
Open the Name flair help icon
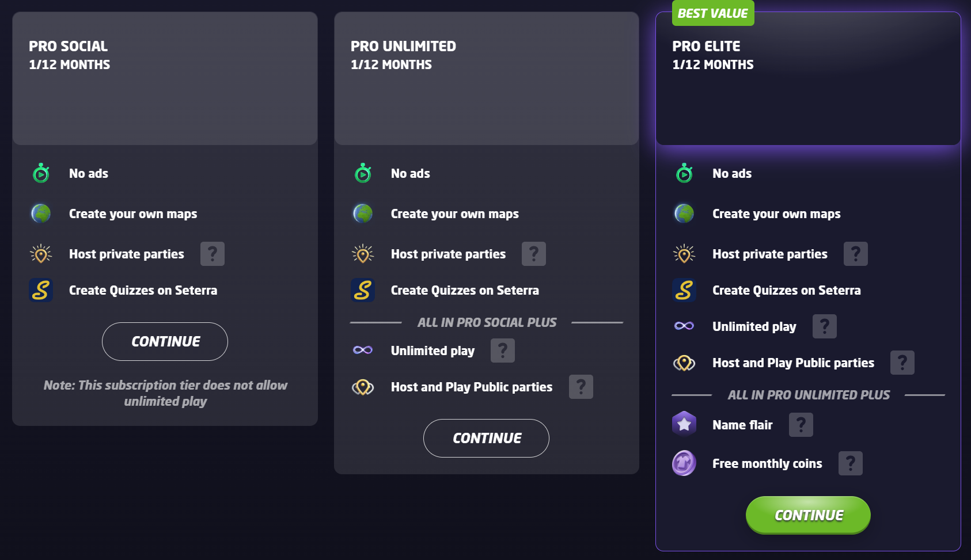tap(801, 425)
